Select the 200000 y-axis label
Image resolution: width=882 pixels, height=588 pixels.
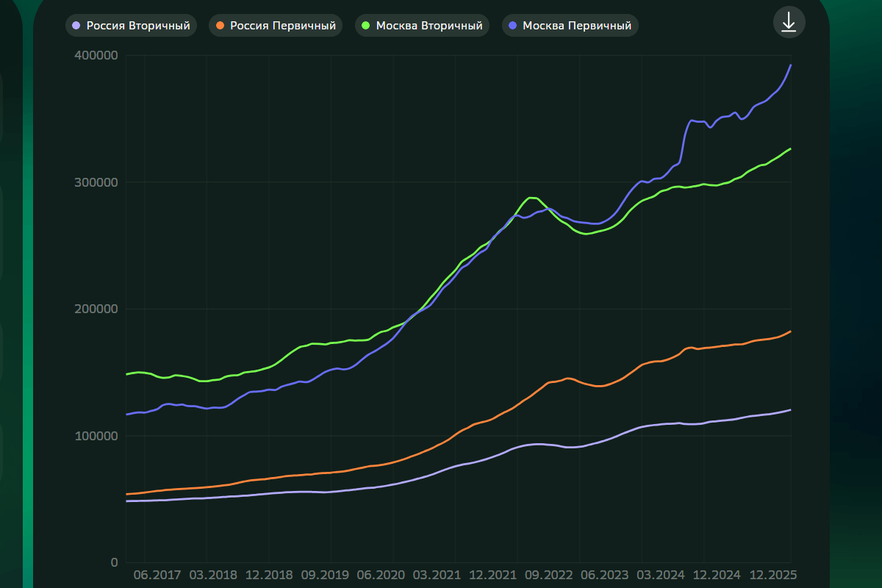point(96,309)
